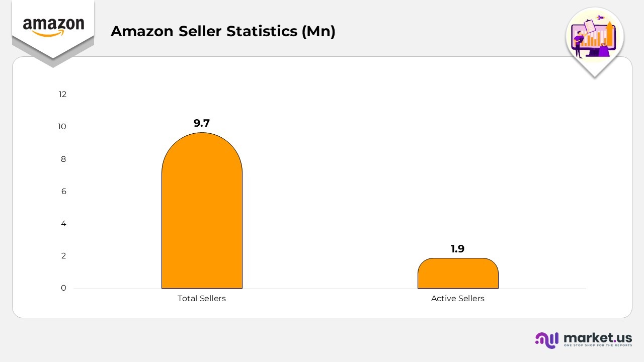Click the 'Amazon Seller Statistics (Mn)' chart title

(x=223, y=31)
